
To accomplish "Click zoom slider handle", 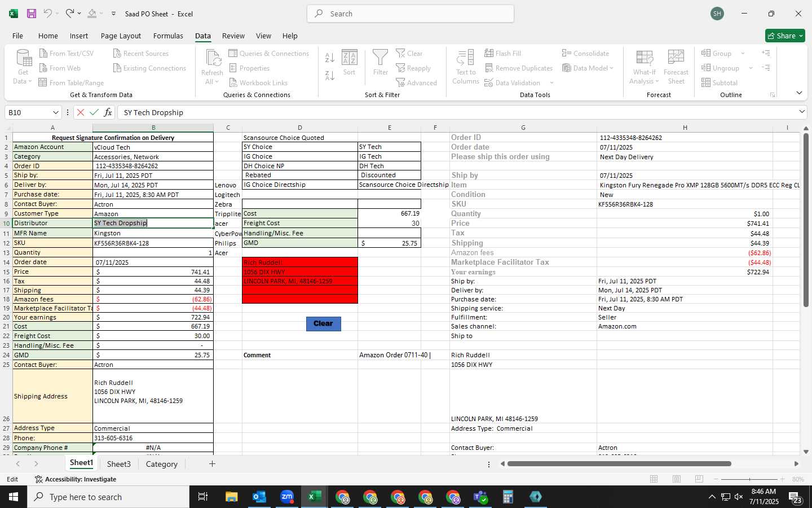I will [749, 479].
